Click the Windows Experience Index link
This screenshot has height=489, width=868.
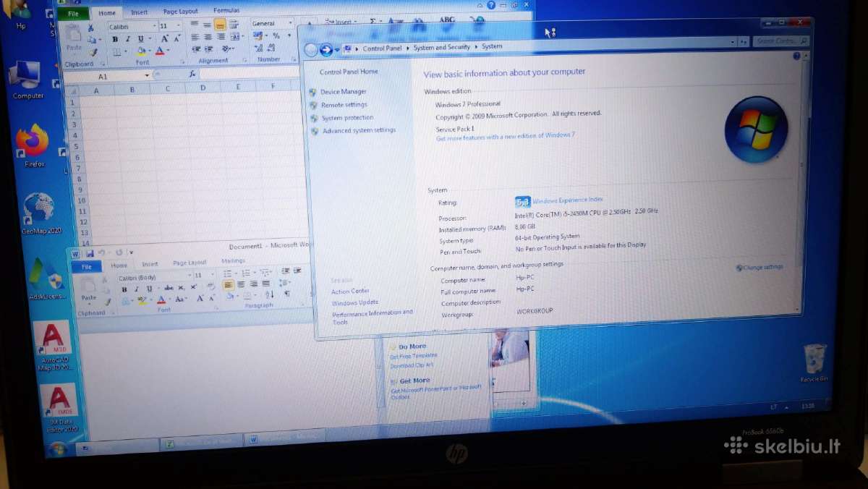pos(568,200)
